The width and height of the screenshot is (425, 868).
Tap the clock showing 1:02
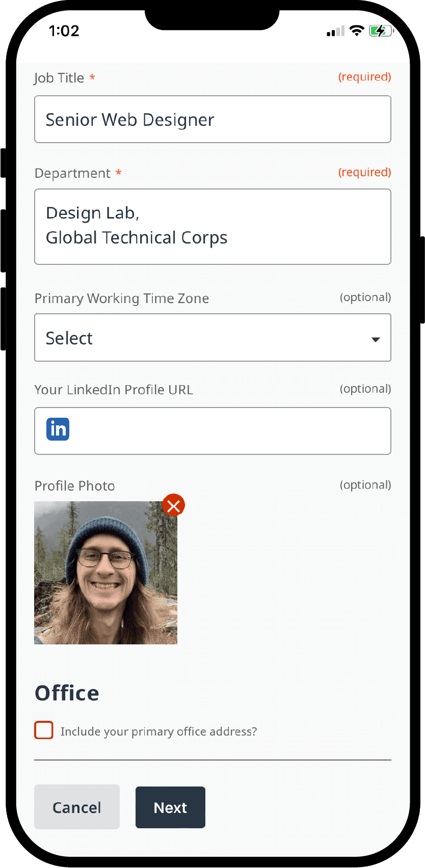[x=64, y=31]
